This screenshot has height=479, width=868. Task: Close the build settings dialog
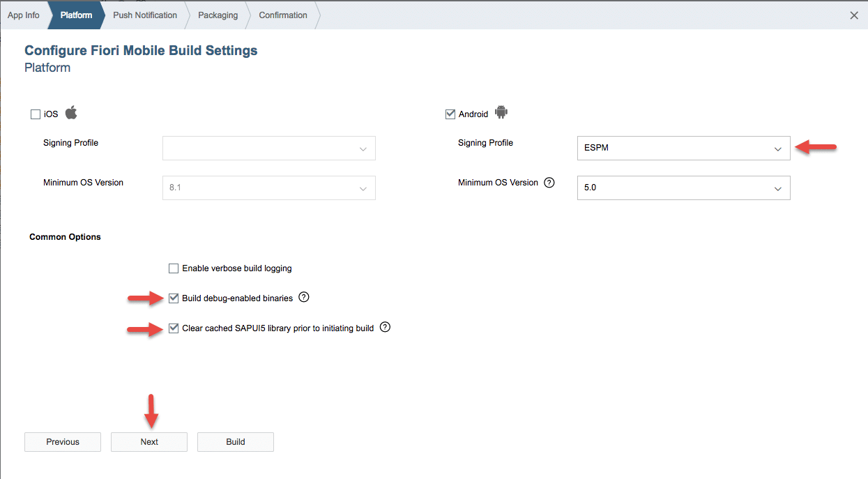(854, 15)
